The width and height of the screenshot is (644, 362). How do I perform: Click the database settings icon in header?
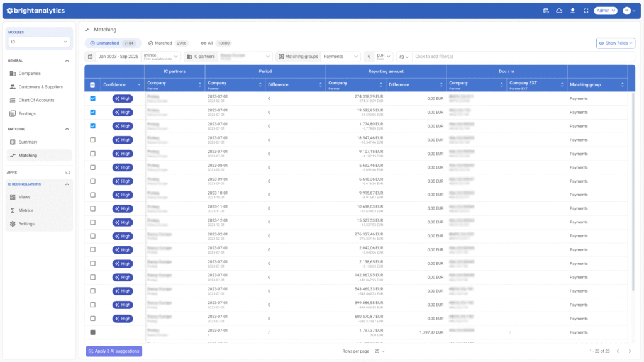[x=546, y=11]
